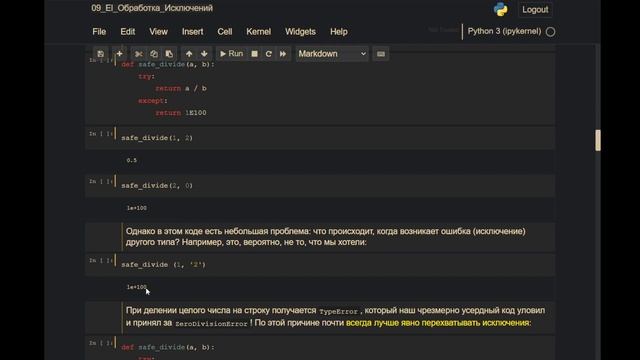Open the Kernel menu
The width and height of the screenshot is (640, 360).
pyautogui.click(x=258, y=31)
